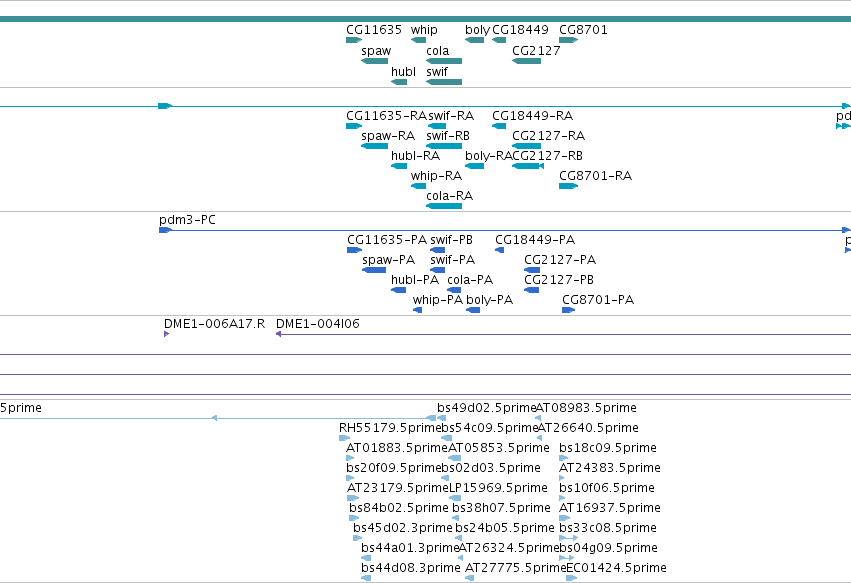The width and height of the screenshot is (851, 583).
Task: Select the DME1-006A17.R feature arrow
Action: point(167,334)
